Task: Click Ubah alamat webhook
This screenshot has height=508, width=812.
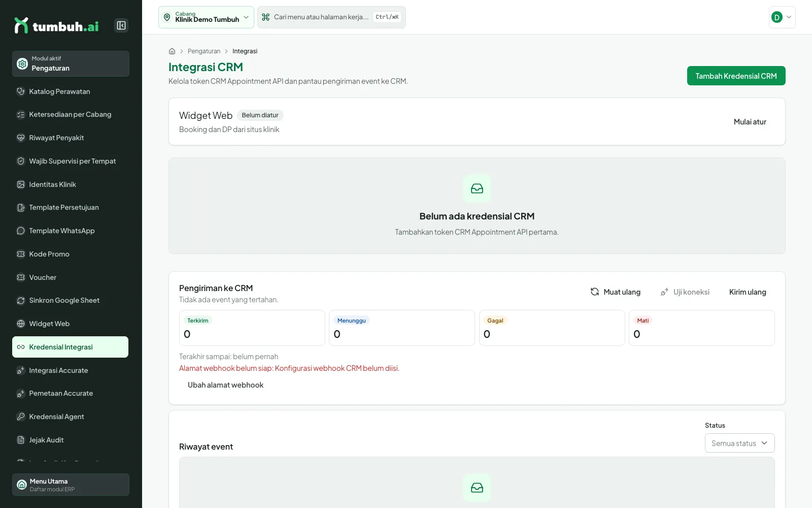Action: pyautogui.click(x=225, y=385)
